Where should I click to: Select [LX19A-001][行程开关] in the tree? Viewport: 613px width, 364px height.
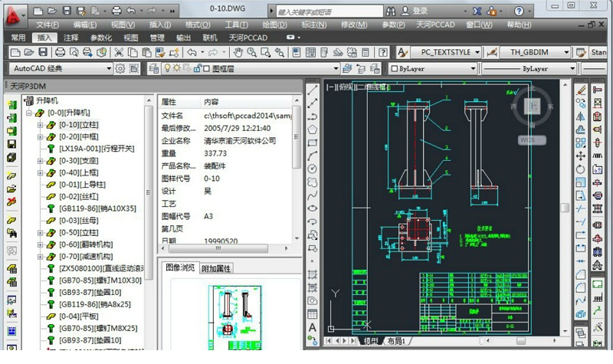coord(97,149)
